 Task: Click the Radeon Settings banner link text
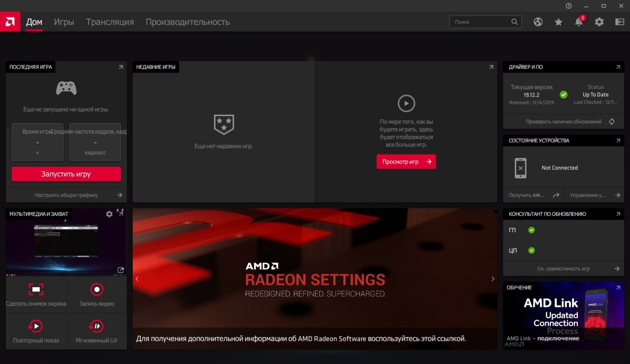301,338
